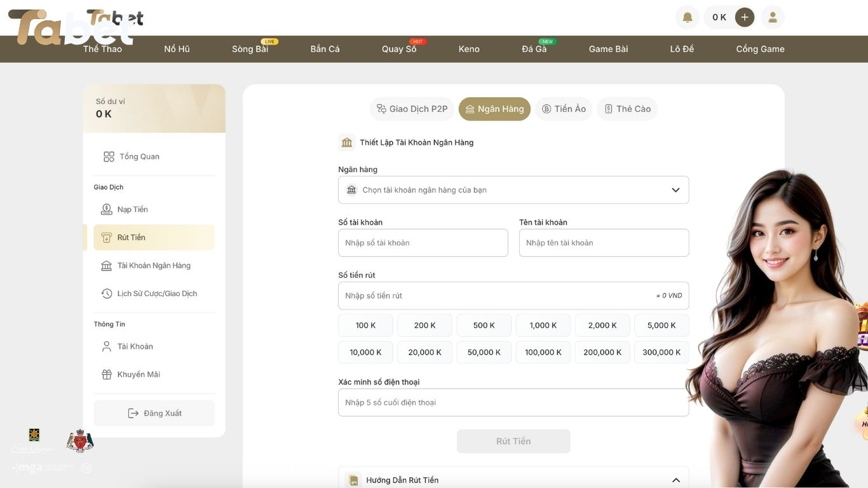Select the 10,000 K quick amount
The image size is (868, 488).
click(365, 352)
